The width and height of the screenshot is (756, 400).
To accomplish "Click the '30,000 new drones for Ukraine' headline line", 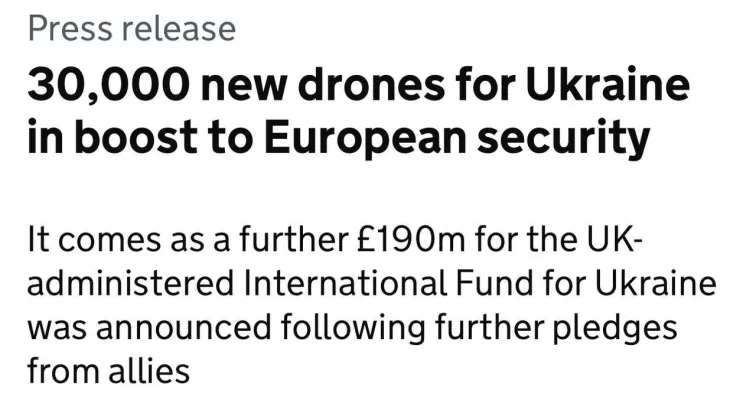I will (x=359, y=86).
